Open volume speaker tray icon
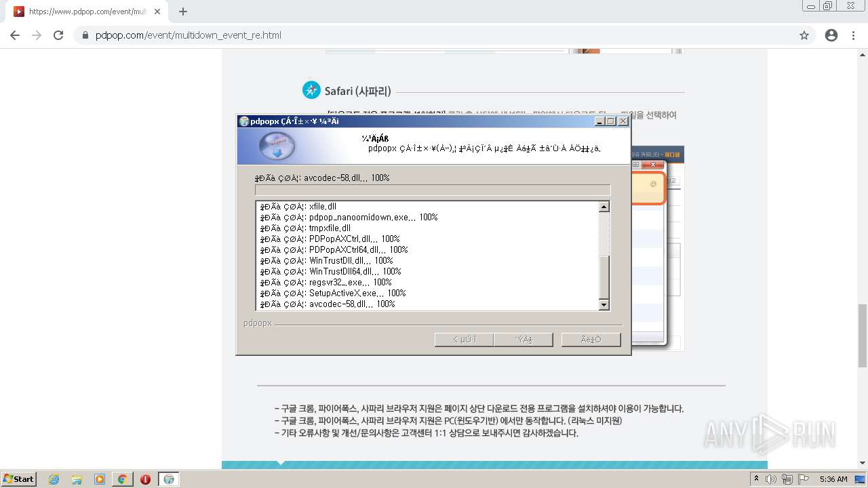Screen dimensions: 868x488 771,479
